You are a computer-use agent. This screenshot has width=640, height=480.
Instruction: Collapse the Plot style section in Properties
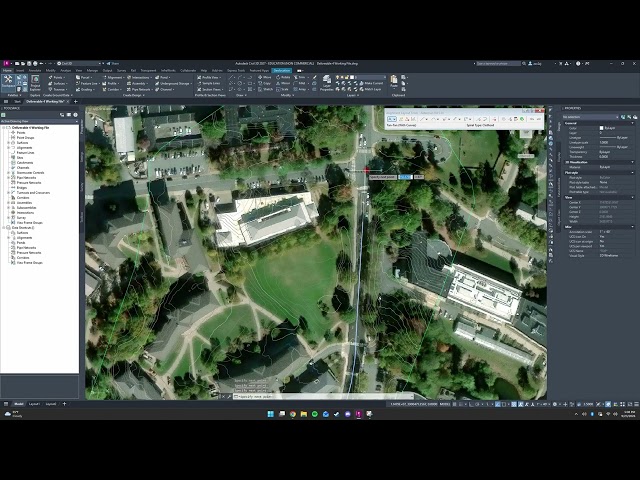(x=633, y=172)
